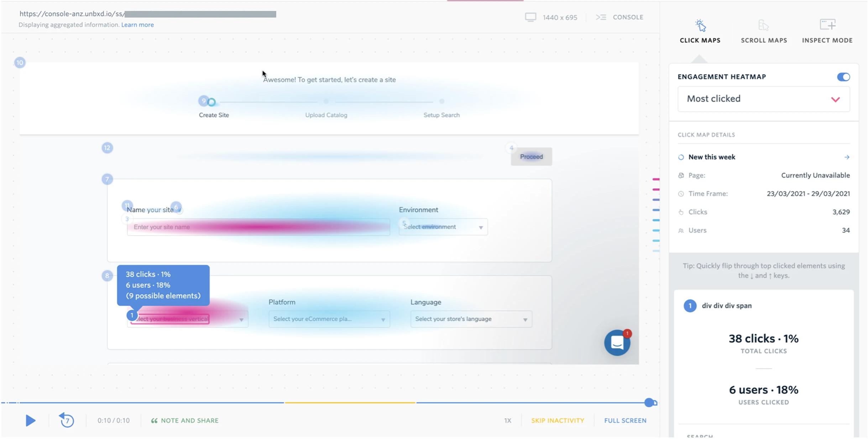Image resolution: width=868 pixels, height=439 pixels.
Task: Click the 'div div div span' element title
Action: (727, 306)
